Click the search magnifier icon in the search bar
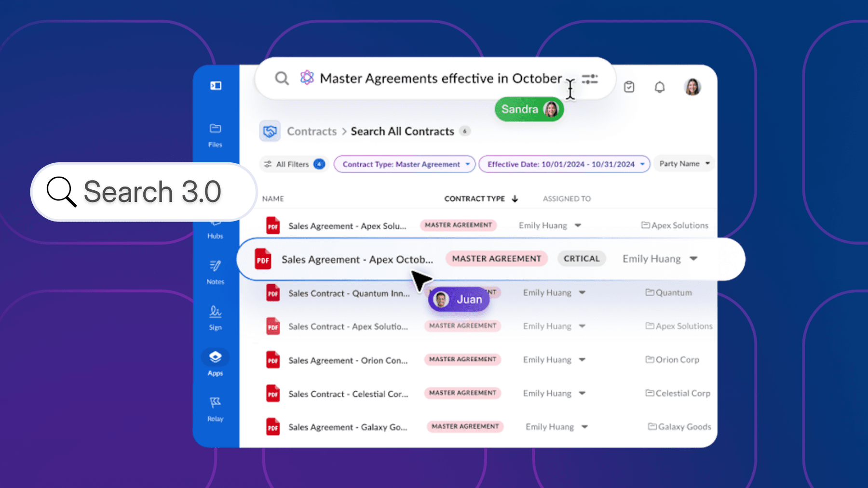Image resolution: width=868 pixels, height=488 pixels. [282, 78]
